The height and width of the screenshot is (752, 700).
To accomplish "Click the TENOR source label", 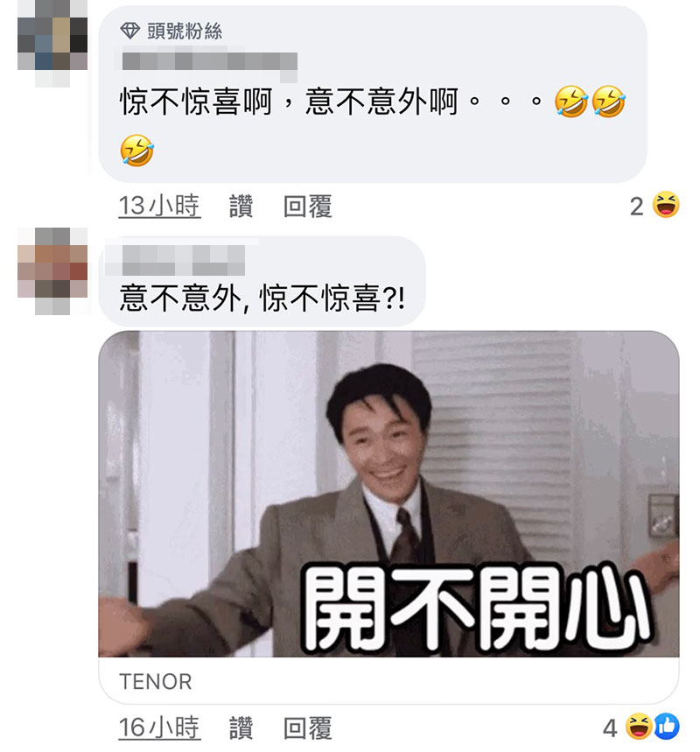I will [156, 681].
